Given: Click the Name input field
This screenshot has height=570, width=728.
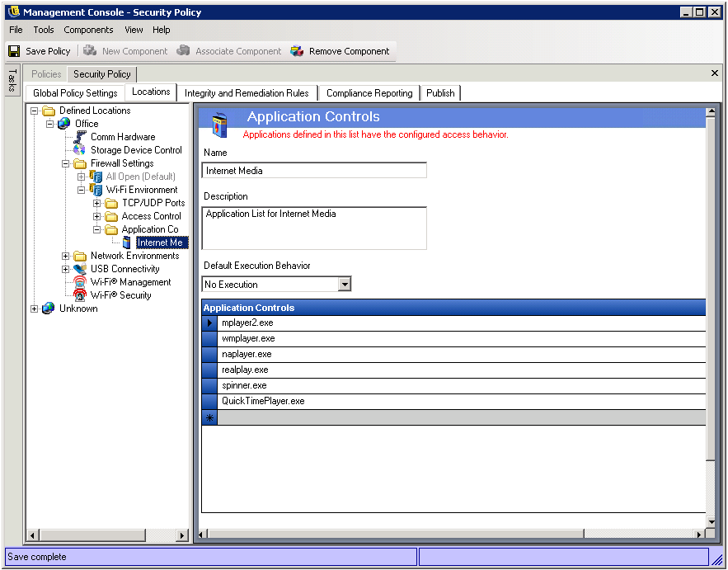Looking at the screenshot, I should [x=314, y=171].
